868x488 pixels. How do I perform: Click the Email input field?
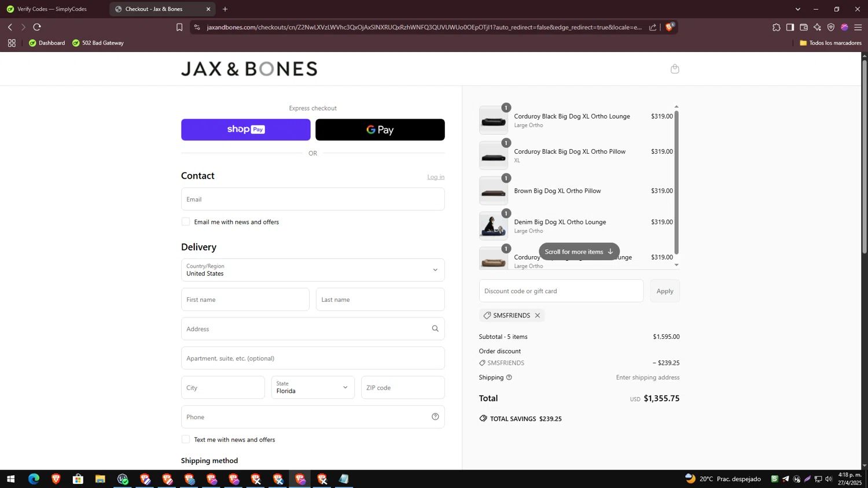[x=313, y=199]
